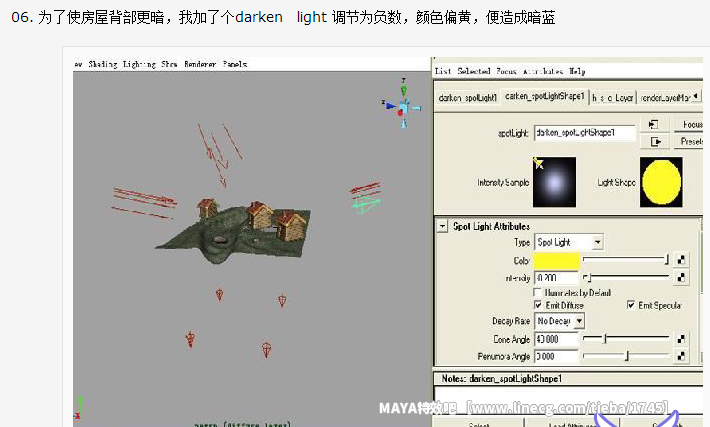The width and height of the screenshot is (710, 427).
Task: Collapse the Spot Light Attributes section
Action: pos(443,226)
